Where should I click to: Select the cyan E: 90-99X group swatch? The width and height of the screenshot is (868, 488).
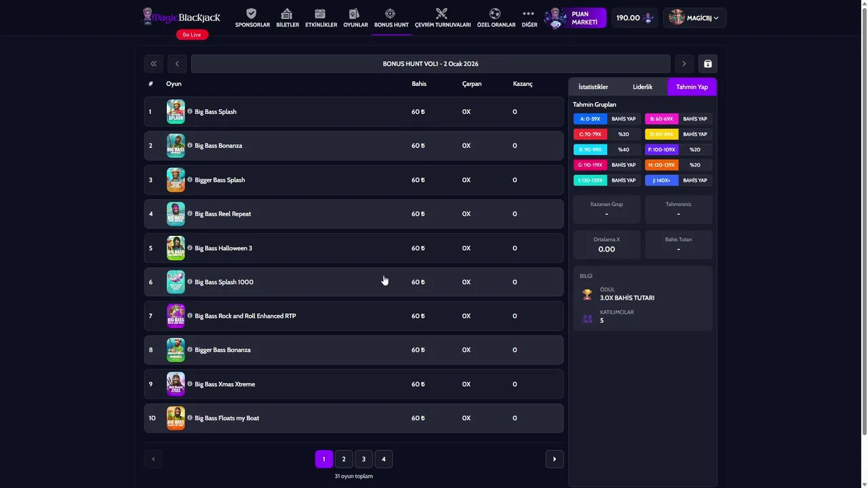[x=590, y=150]
